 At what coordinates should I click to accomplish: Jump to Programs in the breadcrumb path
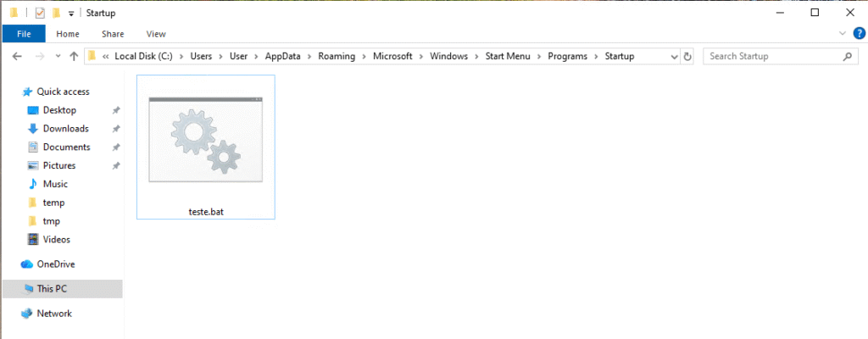click(x=567, y=57)
